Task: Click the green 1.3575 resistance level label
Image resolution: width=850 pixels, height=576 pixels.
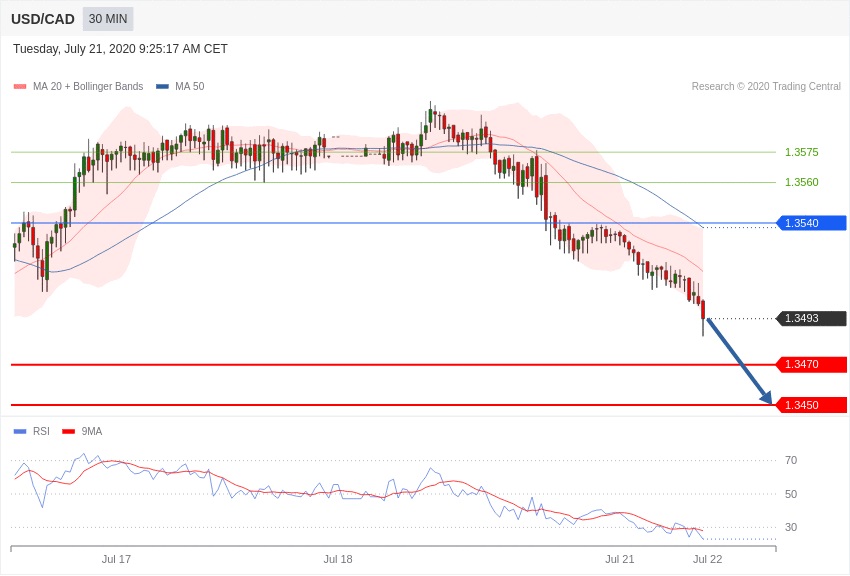Action: click(x=801, y=152)
